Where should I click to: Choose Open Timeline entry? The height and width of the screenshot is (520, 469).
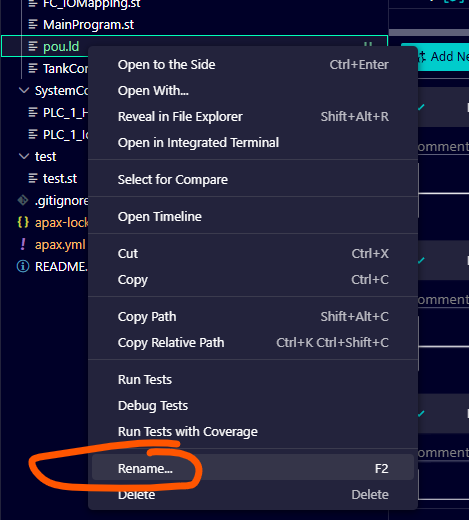point(253,217)
